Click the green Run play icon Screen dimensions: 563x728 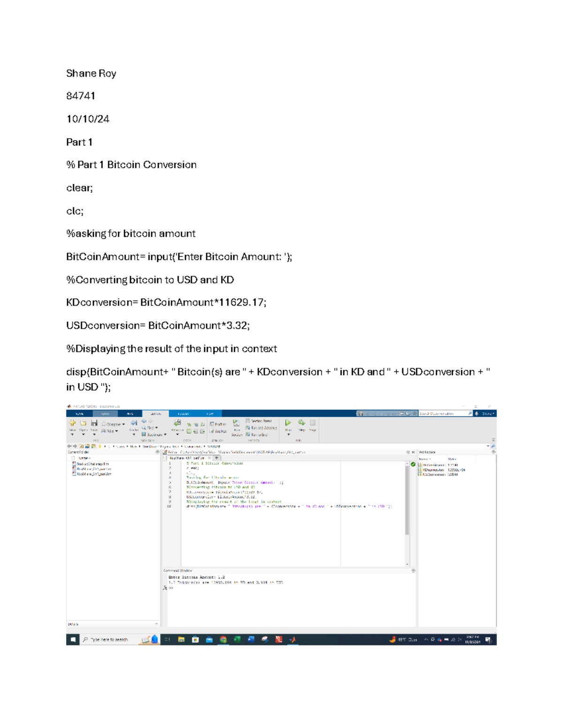coord(288,423)
